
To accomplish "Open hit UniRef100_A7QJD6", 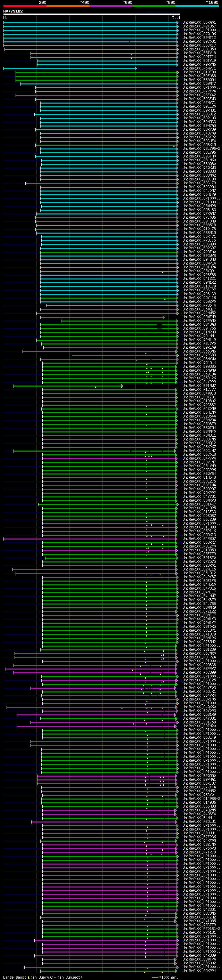I will [199, 34].
